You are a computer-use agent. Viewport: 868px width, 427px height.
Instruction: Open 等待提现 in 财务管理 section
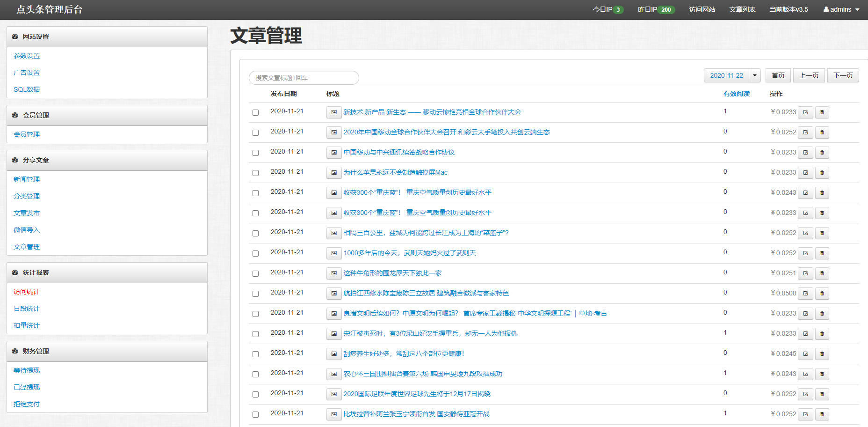point(27,370)
